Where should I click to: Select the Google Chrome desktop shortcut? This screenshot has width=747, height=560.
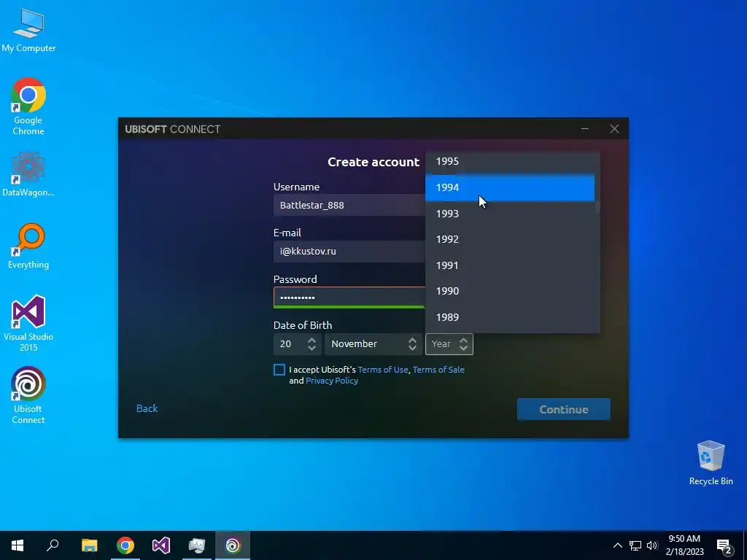[28, 106]
